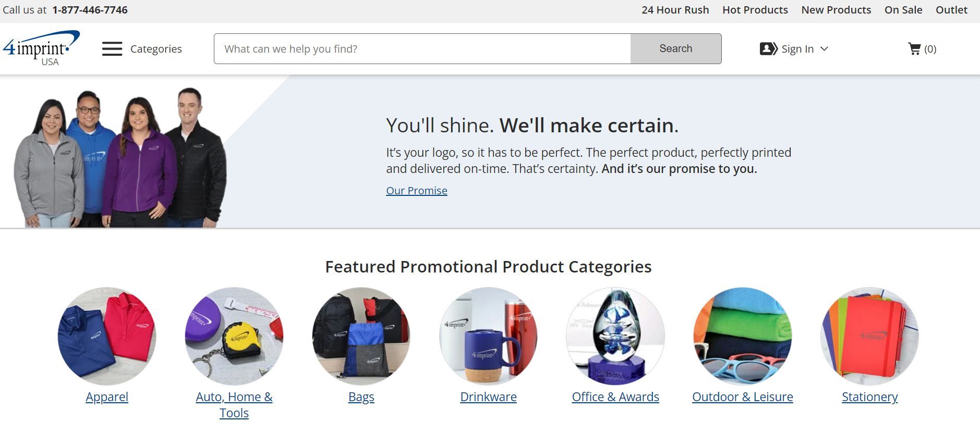Click the 4imprint USA logo

[x=41, y=48]
